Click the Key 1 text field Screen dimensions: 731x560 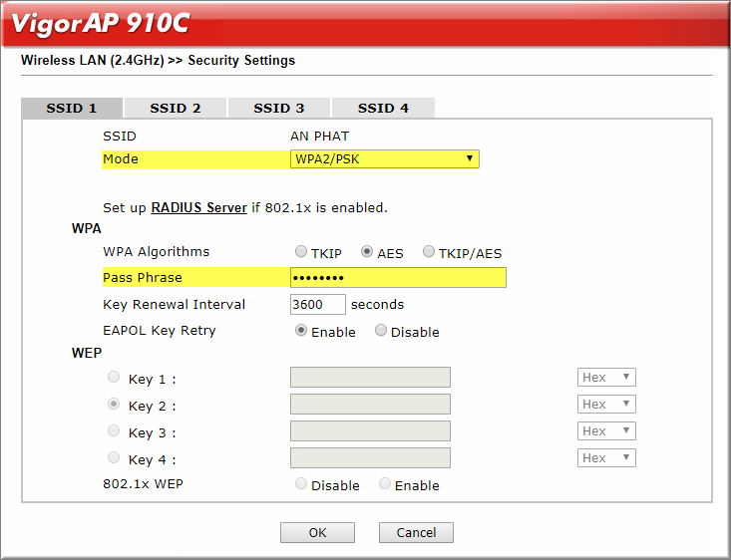(370, 378)
